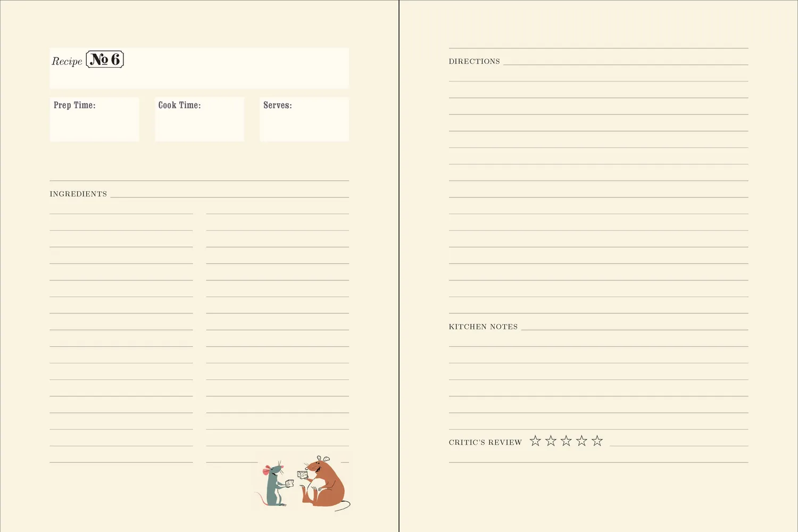Click inside the Cook Time box
798x532 pixels.
pyautogui.click(x=199, y=119)
